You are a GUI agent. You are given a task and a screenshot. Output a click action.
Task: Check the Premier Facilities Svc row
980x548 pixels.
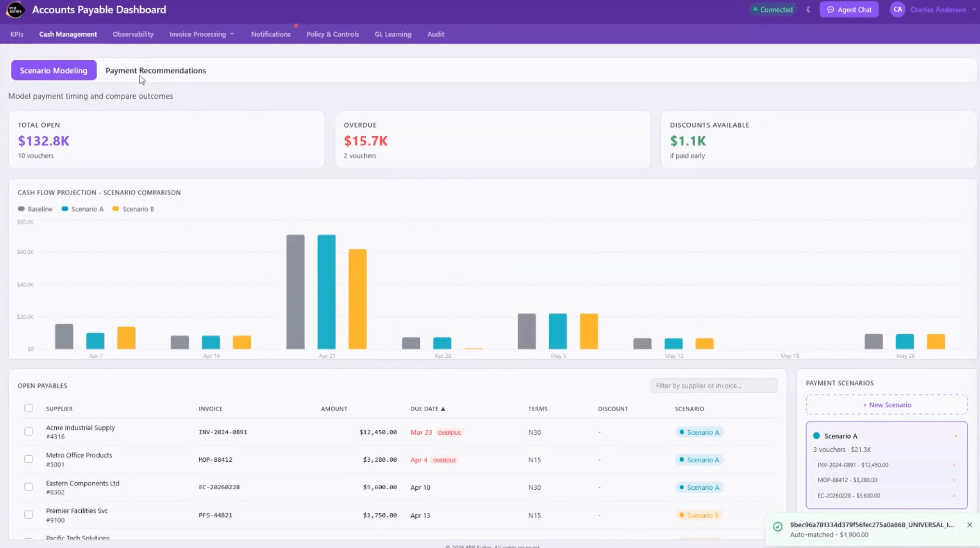tap(28, 515)
